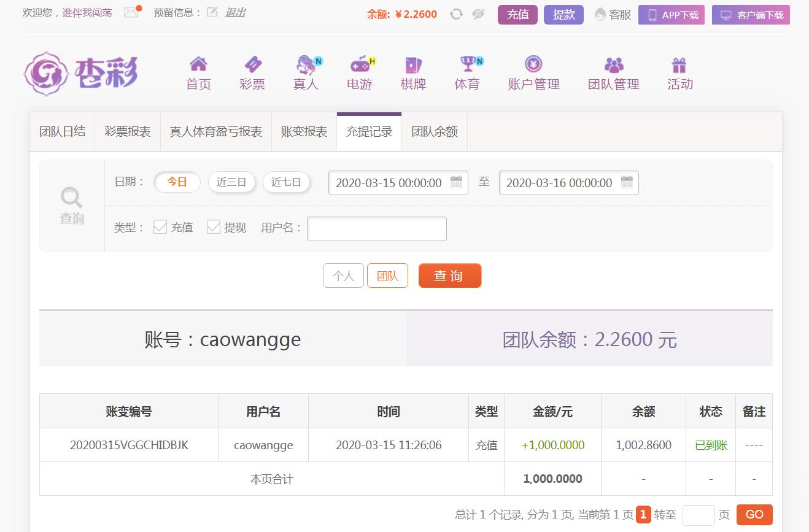809x532 pixels.
Task: Click the 提款 withdraw button
Action: pos(563,15)
